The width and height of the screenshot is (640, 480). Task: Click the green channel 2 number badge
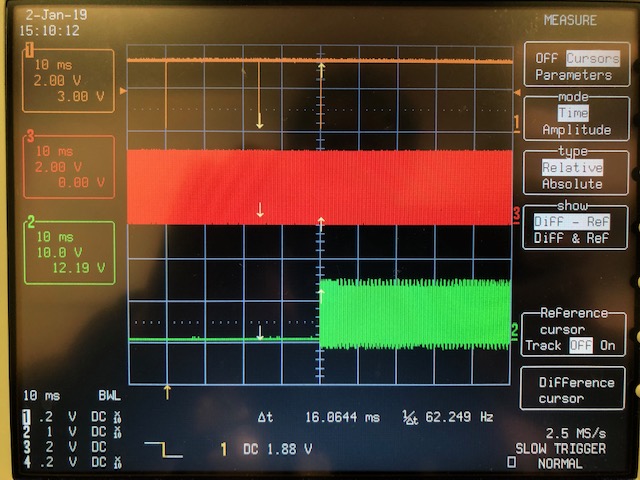pyautogui.click(x=31, y=222)
